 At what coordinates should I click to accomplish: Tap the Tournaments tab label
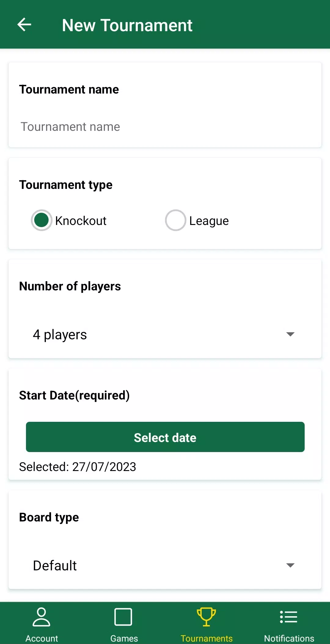(207, 638)
